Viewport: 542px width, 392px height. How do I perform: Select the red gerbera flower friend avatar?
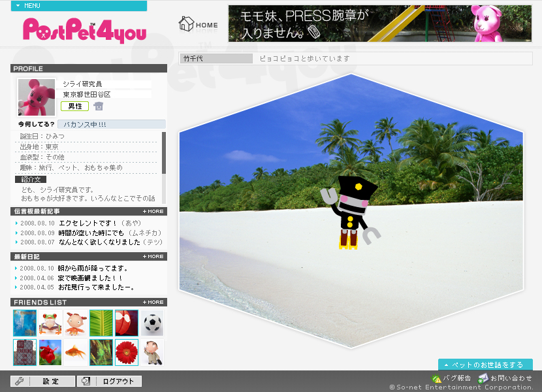click(x=127, y=352)
